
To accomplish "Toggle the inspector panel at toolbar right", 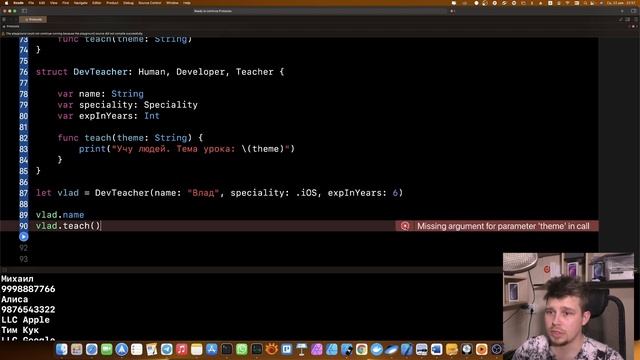I will click(633, 11).
